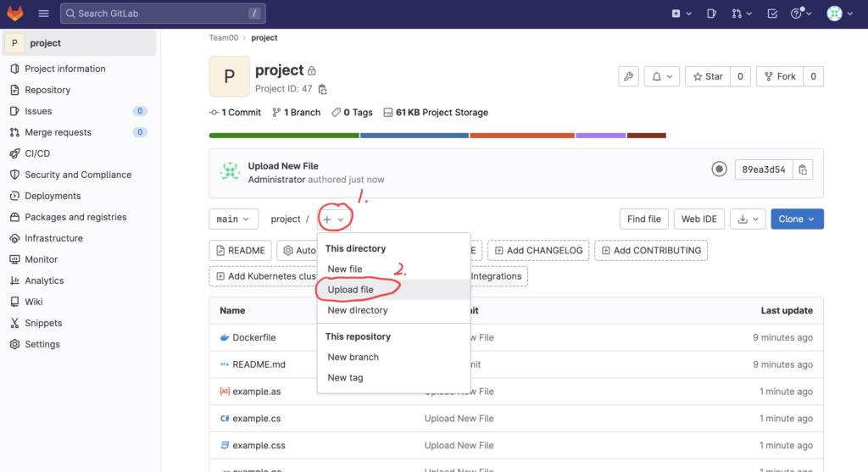Open the project wrench settings button
Image resolution: width=868 pixels, height=472 pixels.
point(628,76)
